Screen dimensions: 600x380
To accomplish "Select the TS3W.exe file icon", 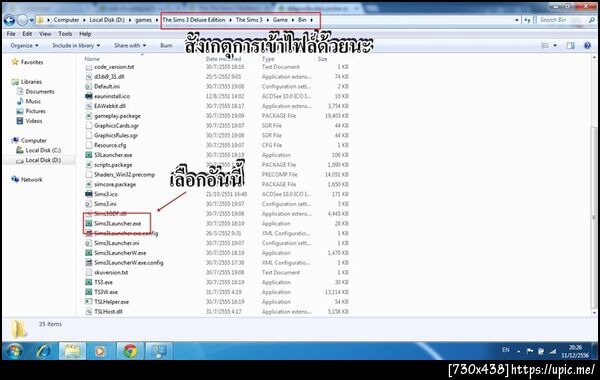I will tap(88, 292).
